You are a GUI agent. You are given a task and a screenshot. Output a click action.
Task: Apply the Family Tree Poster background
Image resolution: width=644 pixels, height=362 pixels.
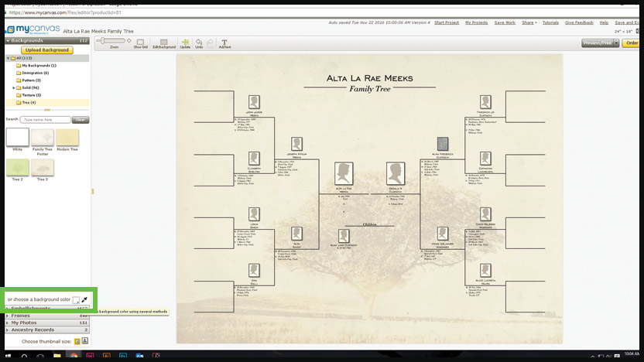pyautogui.click(x=43, y=137)
